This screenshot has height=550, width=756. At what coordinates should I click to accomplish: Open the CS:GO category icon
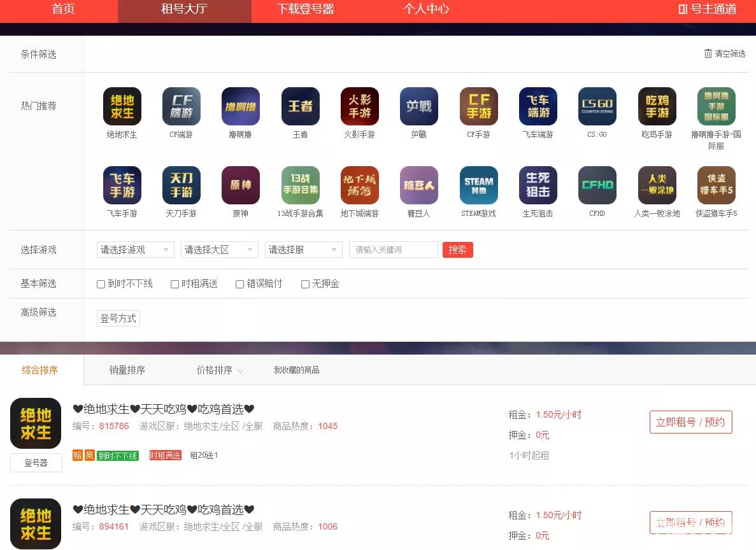596,106
